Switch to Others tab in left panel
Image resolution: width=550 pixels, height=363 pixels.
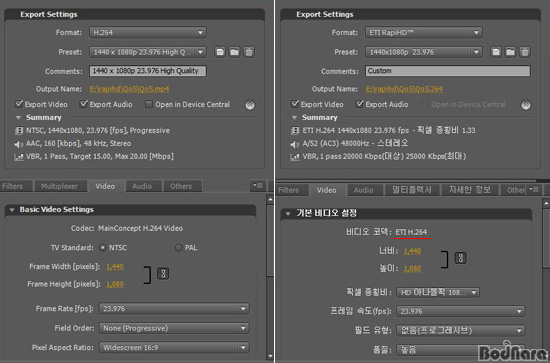(181, 186)
